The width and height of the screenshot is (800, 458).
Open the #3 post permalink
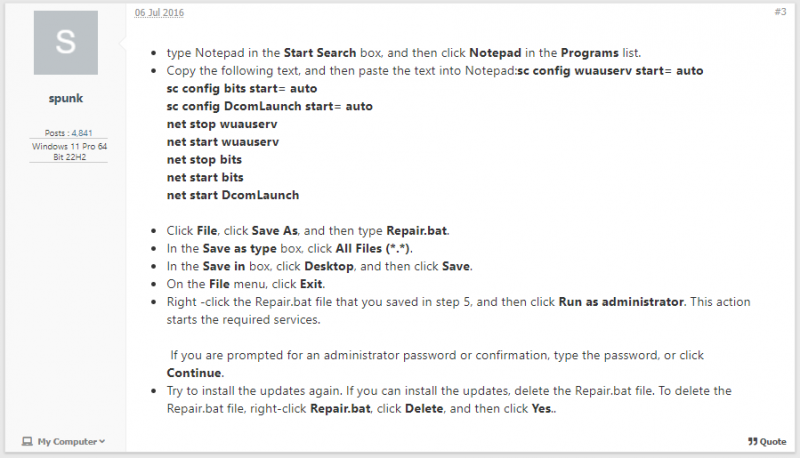point(780,12)
